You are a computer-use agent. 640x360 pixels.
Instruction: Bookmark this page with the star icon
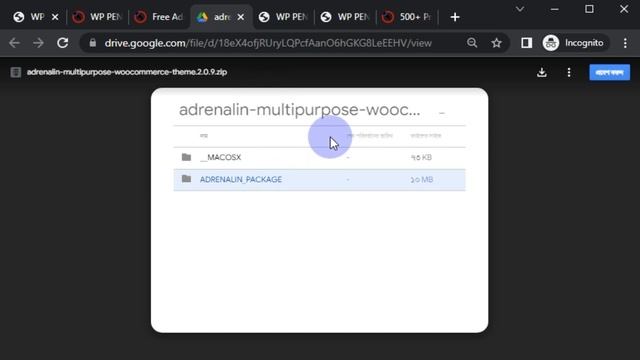coord(496,43)
